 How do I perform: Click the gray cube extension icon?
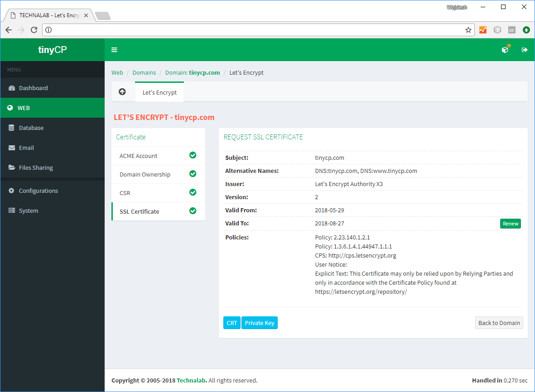(497, 30)
